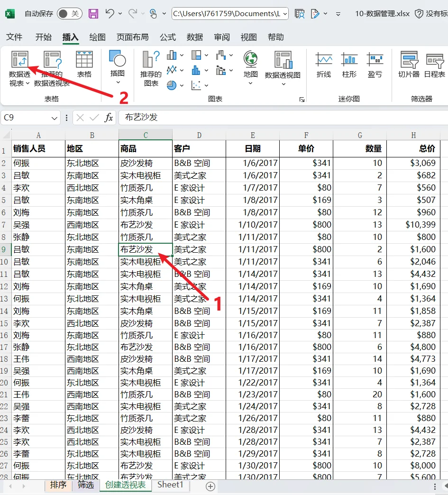Open Recommended Charts (推荐的图表)

(151, 68)
